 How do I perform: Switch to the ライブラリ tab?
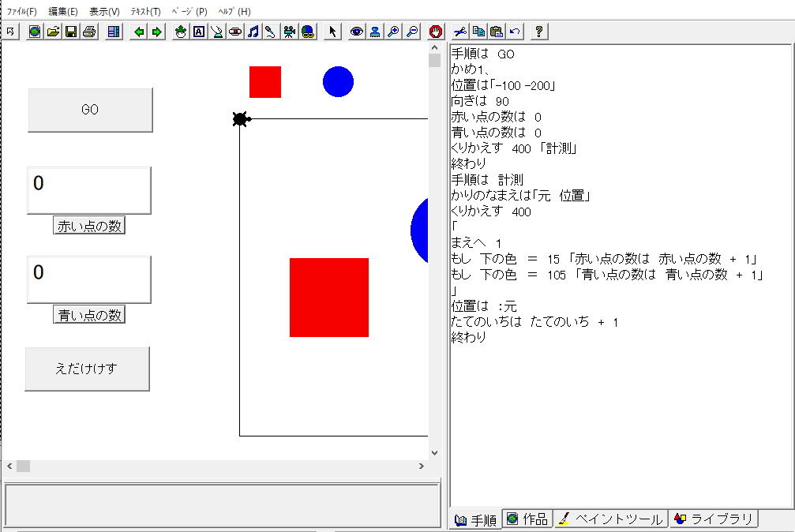714,519
